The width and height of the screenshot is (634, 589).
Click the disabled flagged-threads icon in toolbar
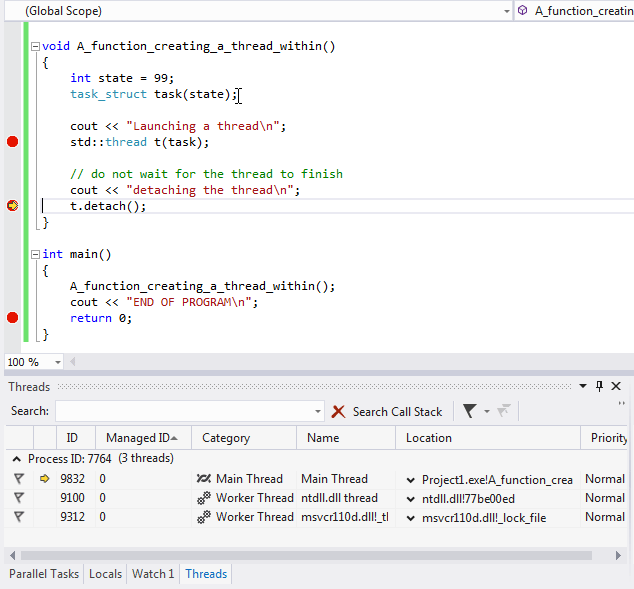(x=504, y=411)
